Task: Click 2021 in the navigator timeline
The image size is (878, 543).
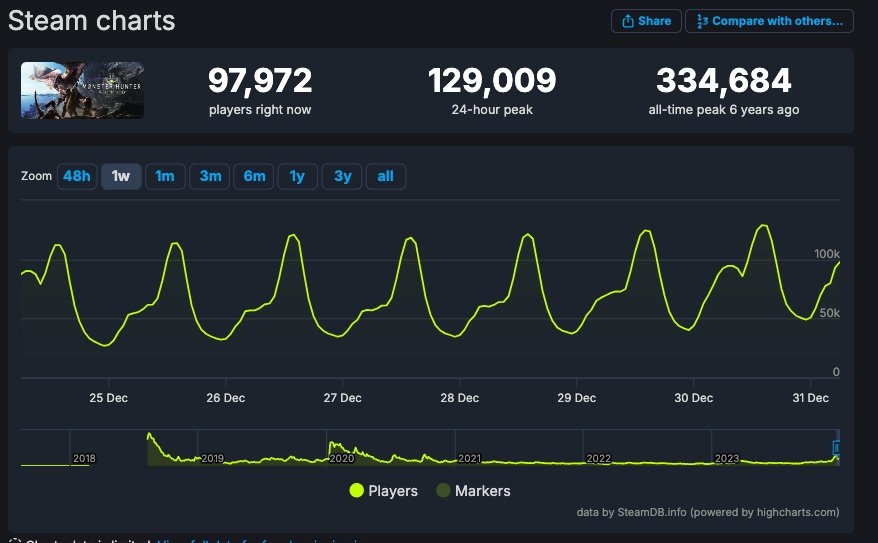Action: coord(469,458)
